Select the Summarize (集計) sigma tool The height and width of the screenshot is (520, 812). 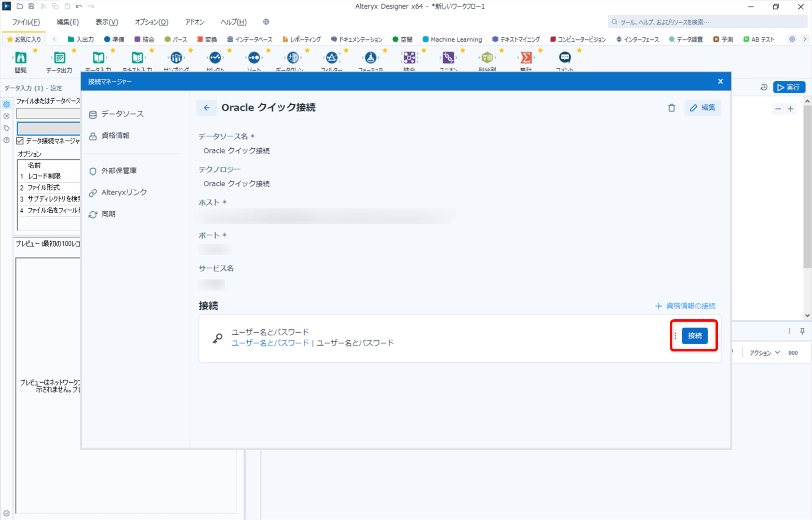(x=526, y=58)
